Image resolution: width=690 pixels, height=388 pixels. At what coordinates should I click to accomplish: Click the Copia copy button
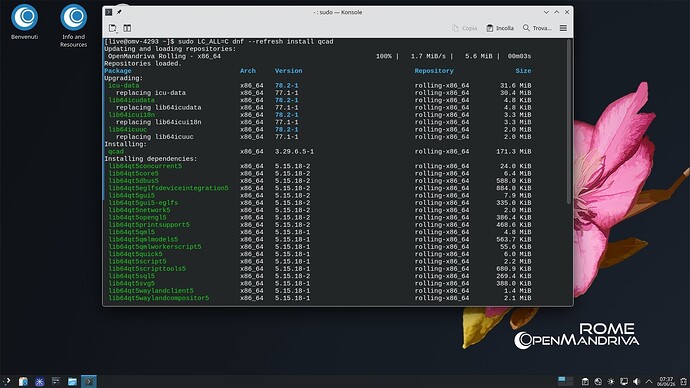click(x=464, y=28)
